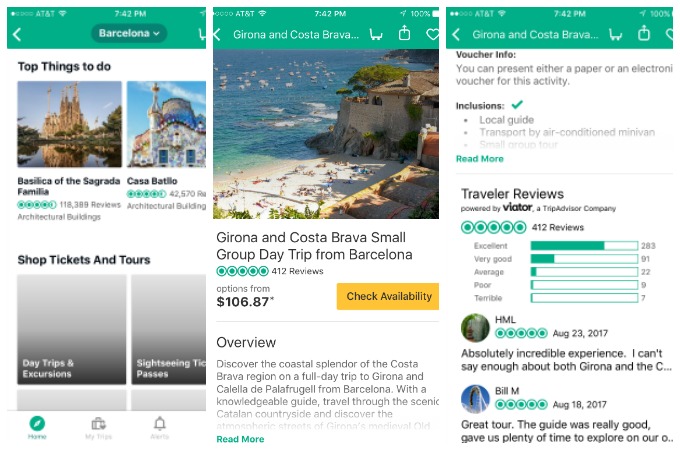
Task: Tap the share icon in right screen header
Action: [644, 33]
